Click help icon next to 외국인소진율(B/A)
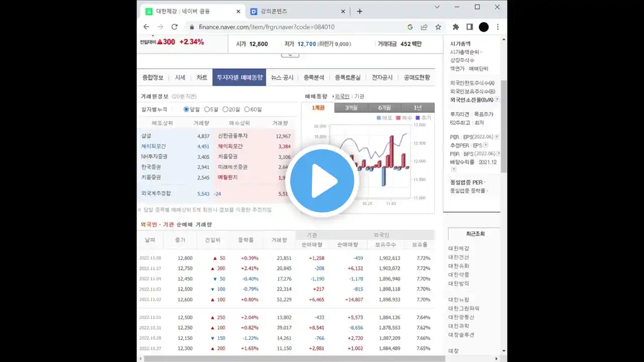The height and width of the screenshot is (362, 644). (497, 100)
